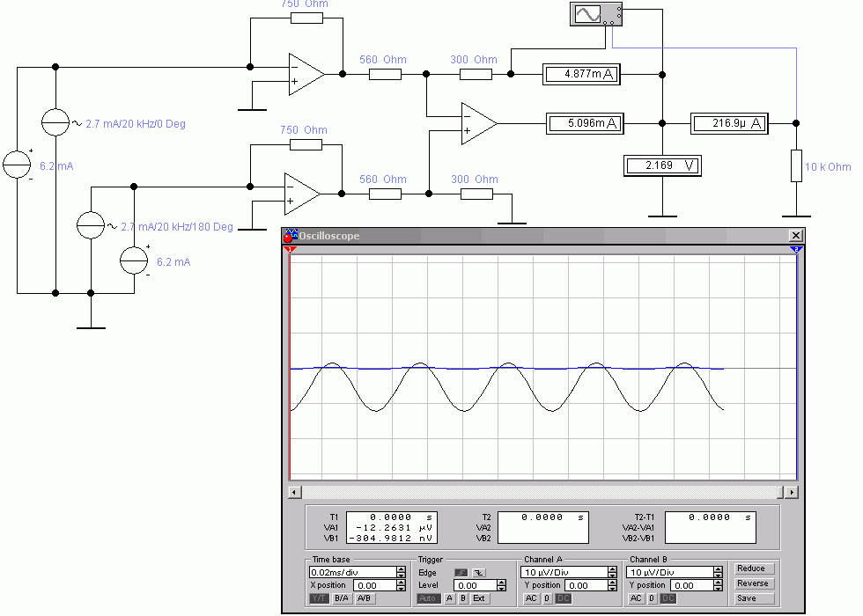Increase Channel A 10 µV/Div scale
863x616 pixels.
(612, 568)
